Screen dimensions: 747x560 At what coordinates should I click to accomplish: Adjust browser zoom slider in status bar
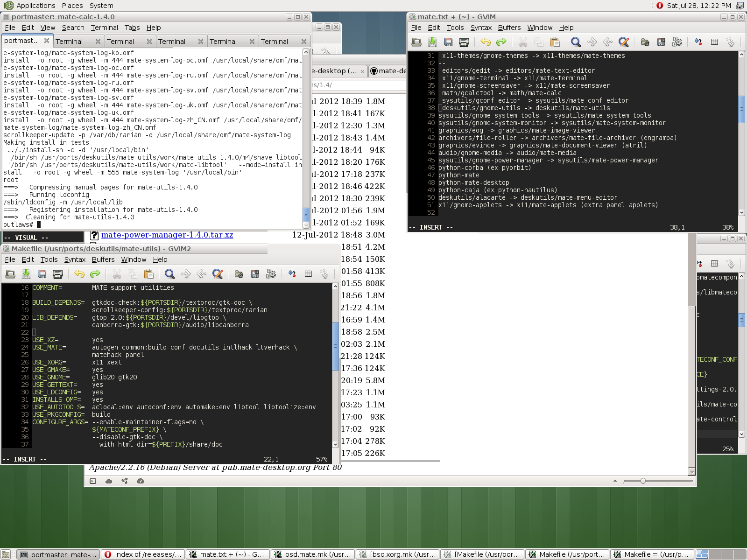643,481
